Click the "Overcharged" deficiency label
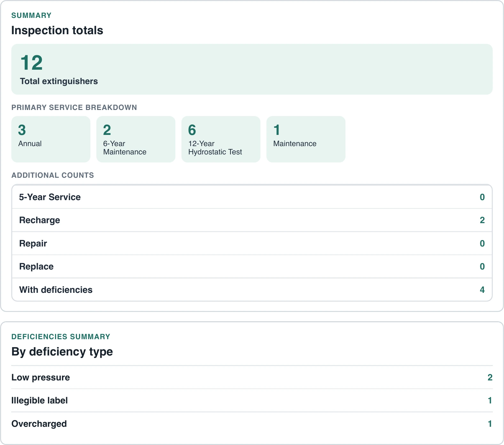This screenshot has width=504, height=445. [39, 424]
